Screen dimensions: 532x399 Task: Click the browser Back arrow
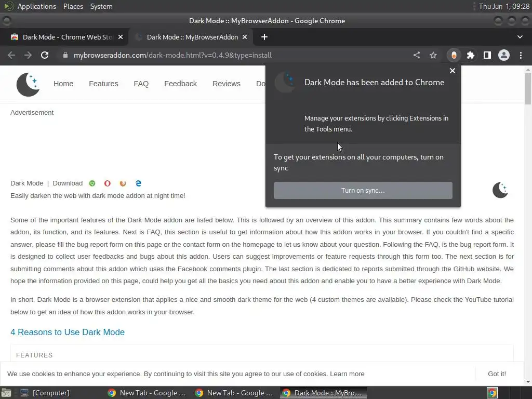pyautogui.click(x=11, y=55)
